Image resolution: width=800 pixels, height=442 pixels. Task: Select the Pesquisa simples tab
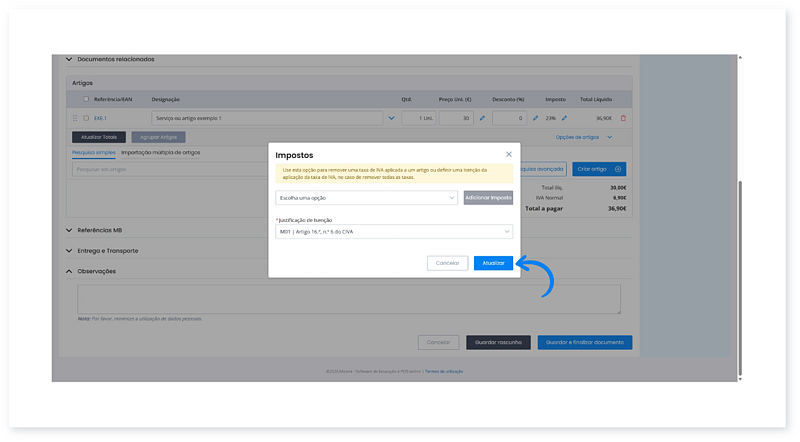(93, 152)
